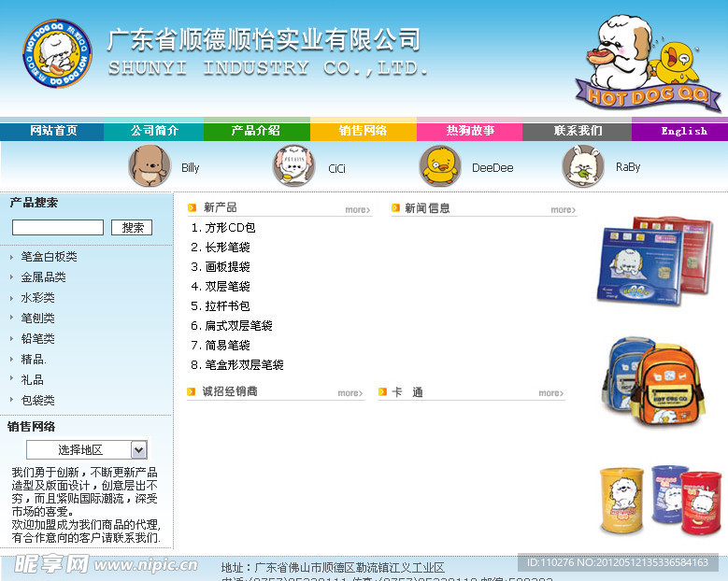Expand the 金属品类 category
This screenshot has width=728, height=581.
pyautogui.click(x=43, y=277)
